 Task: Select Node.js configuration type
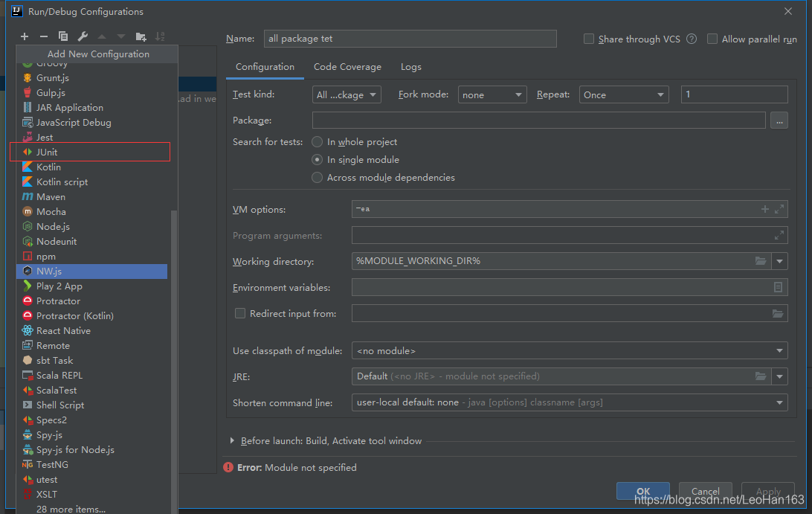click(92, 226)
